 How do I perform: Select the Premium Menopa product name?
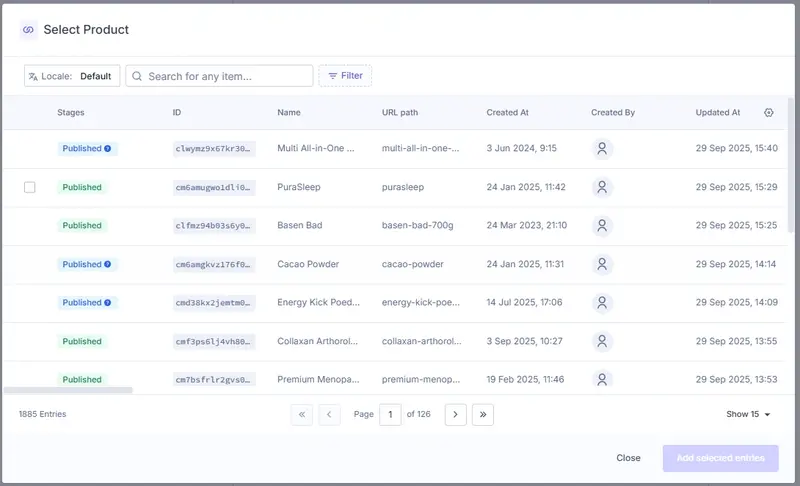coord(318,379)
